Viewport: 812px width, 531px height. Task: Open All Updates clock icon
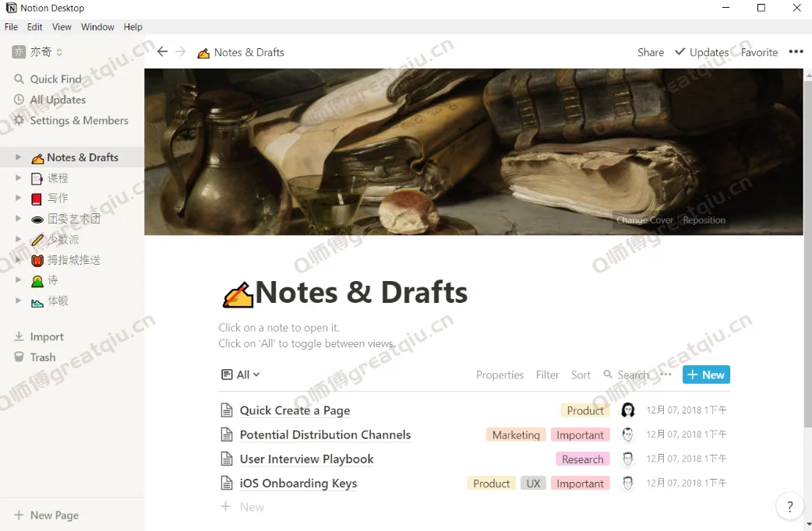19,100
